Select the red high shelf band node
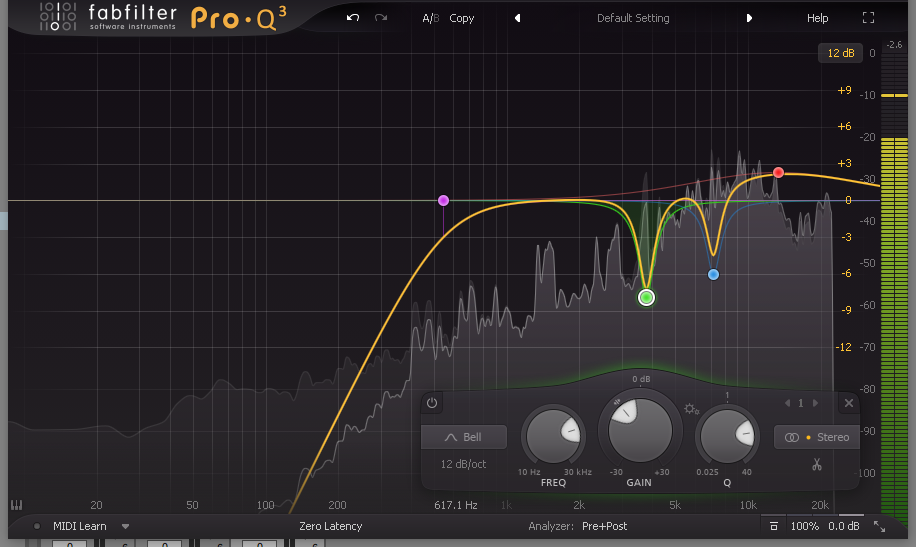The height and width of the screenshot is (547, 916). tap(778, 172)
